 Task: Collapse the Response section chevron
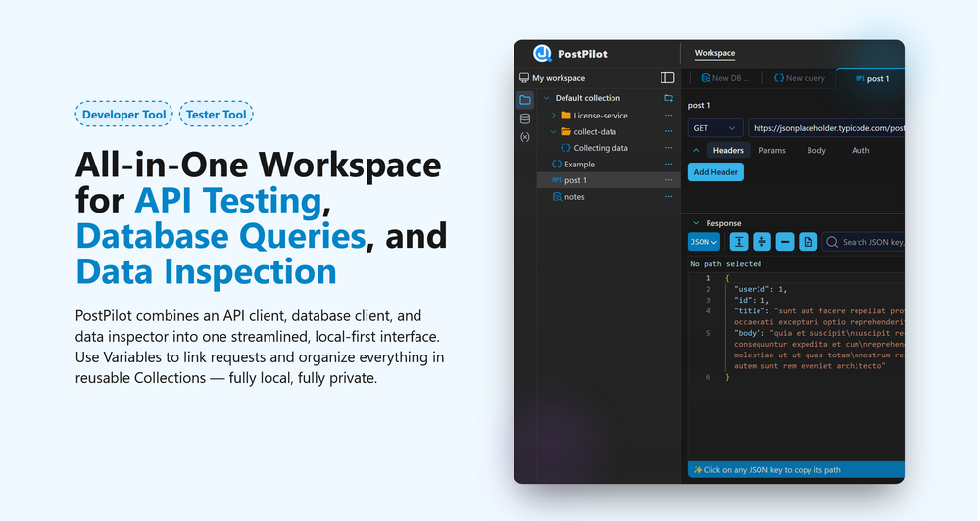[696, 223]
